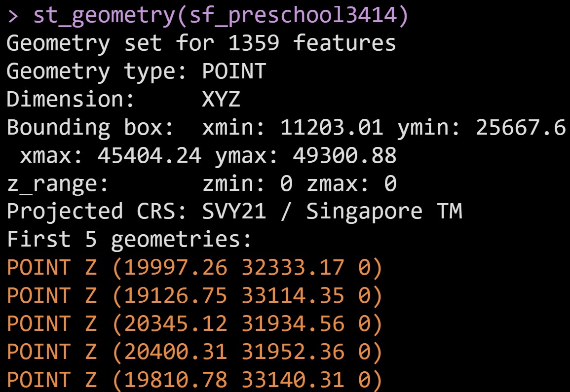Click the first point coordinate 19997.26
Screen dimensions: 570x392
[175, 268]
